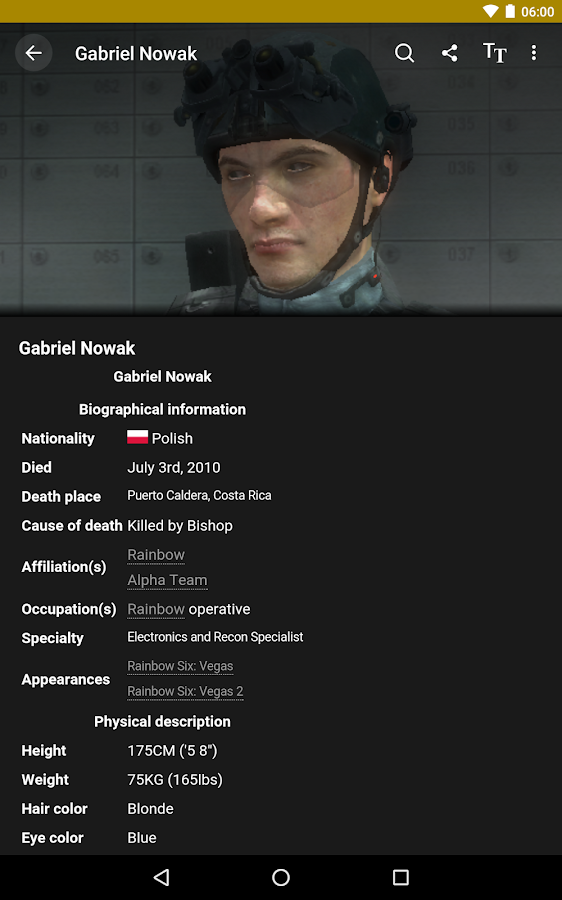This screenshot has height=900, width=562.
Task: Tap the Wi-Fi signal status icon
Action: (x=491, y=11)
